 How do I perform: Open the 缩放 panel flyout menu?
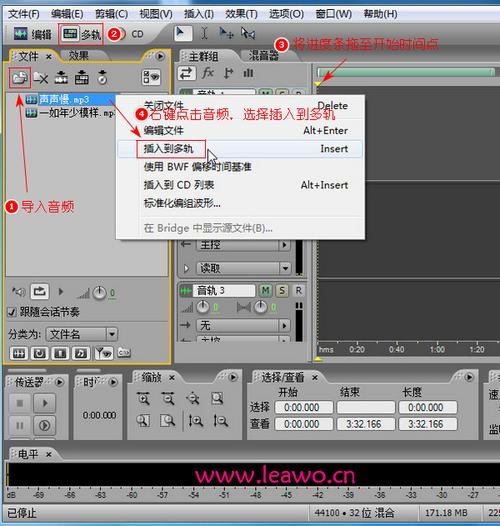233,377
